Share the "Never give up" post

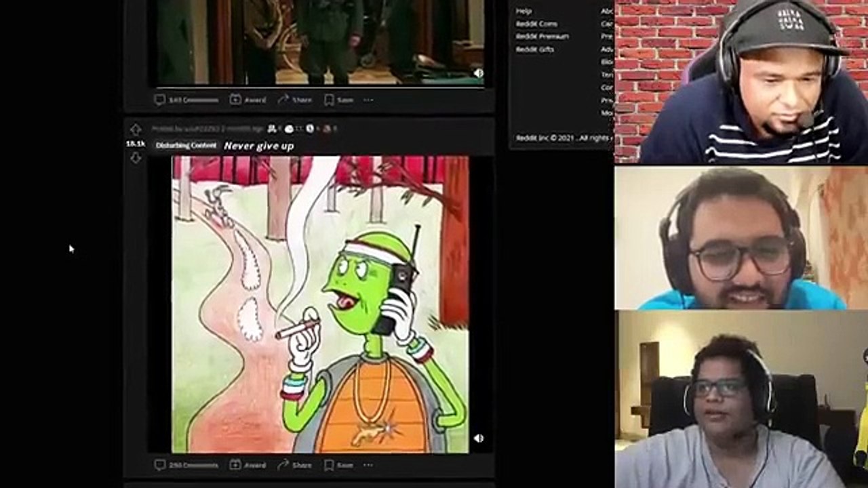pyautogui.click(x=294, y=465)
